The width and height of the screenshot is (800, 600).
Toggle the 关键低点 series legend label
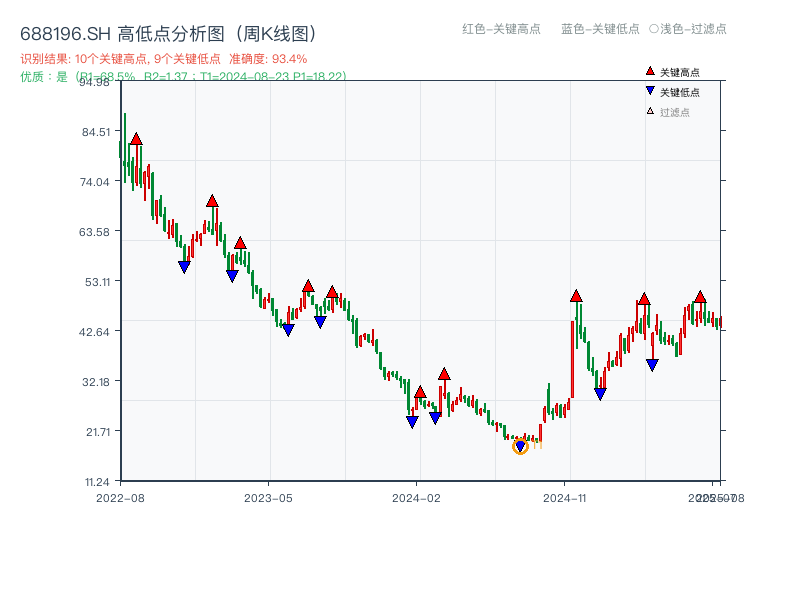tap(680, 92)
